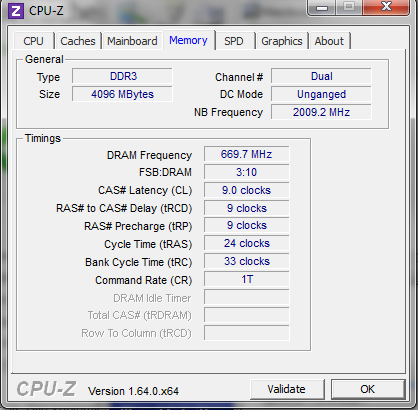Click the General group heading
This screenshot has height=410, width=418.
point(44,59)
